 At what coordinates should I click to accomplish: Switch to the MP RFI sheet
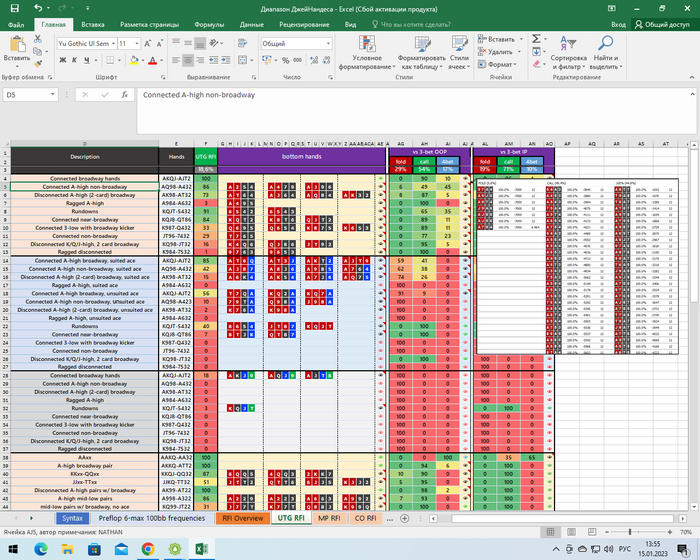(x=329, y=518)
